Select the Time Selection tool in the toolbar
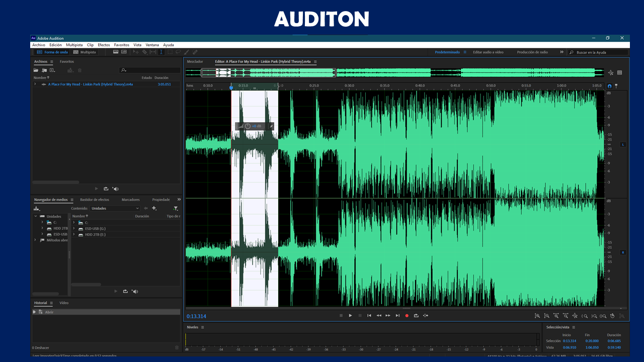 (x=161, y=52)
